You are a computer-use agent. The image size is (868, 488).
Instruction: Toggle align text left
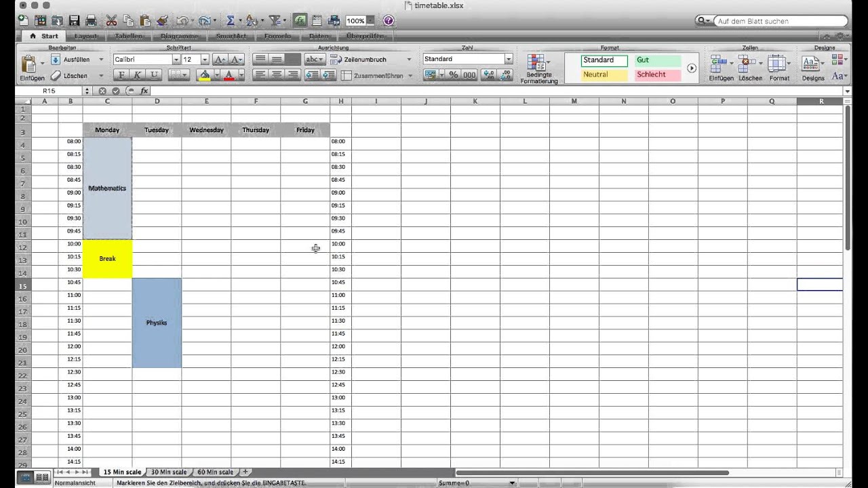260,75
